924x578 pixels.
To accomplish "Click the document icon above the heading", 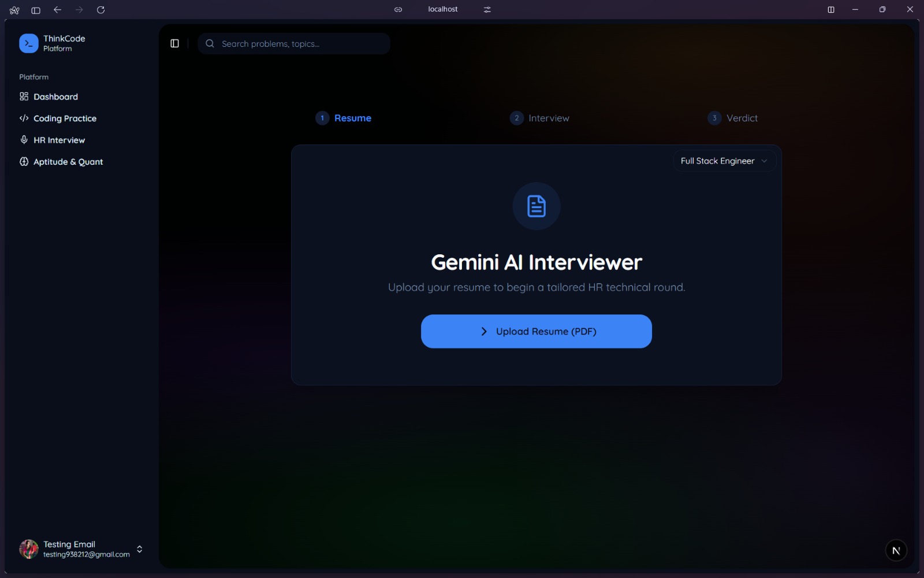I will point(536,206).
